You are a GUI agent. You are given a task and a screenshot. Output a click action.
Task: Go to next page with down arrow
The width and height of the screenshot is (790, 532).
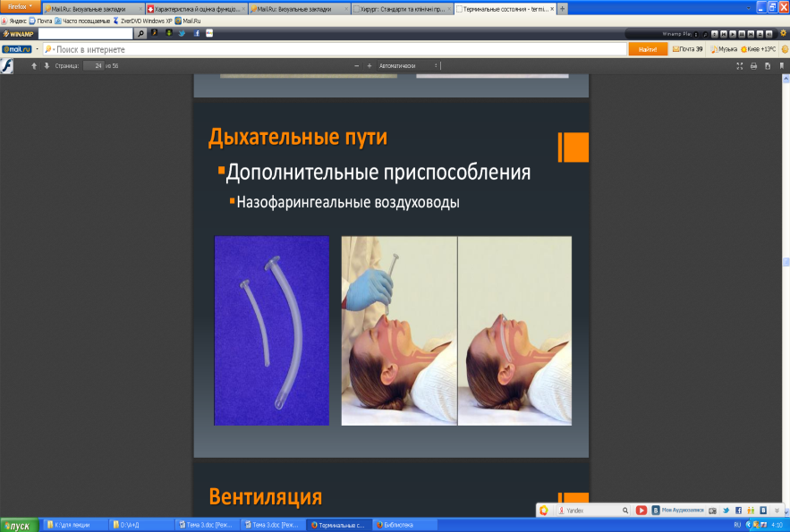point(47,66)
